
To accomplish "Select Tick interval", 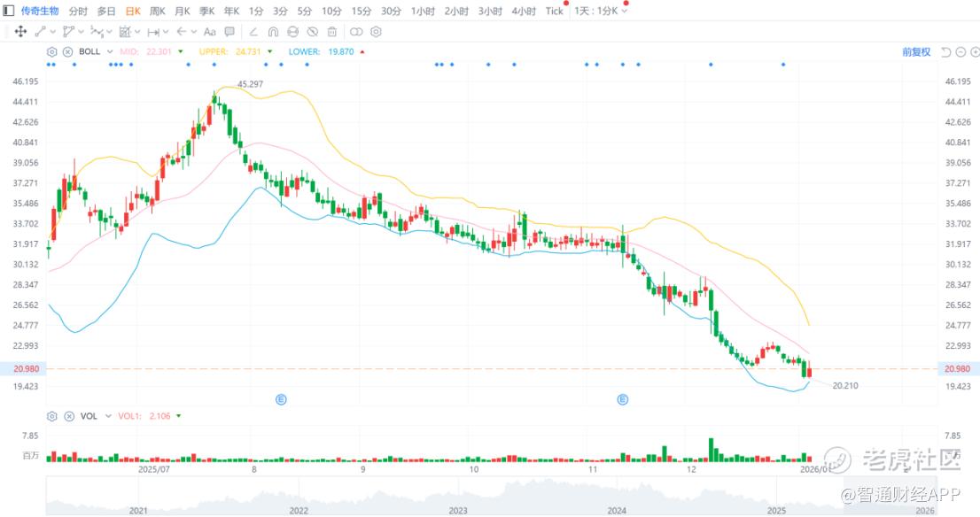I will pos(555,12).
